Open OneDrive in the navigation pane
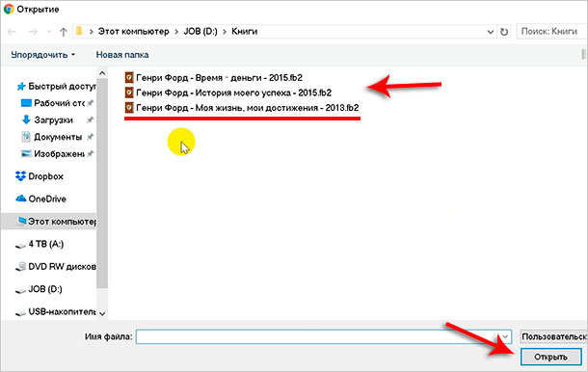 [x=40, y=199]
